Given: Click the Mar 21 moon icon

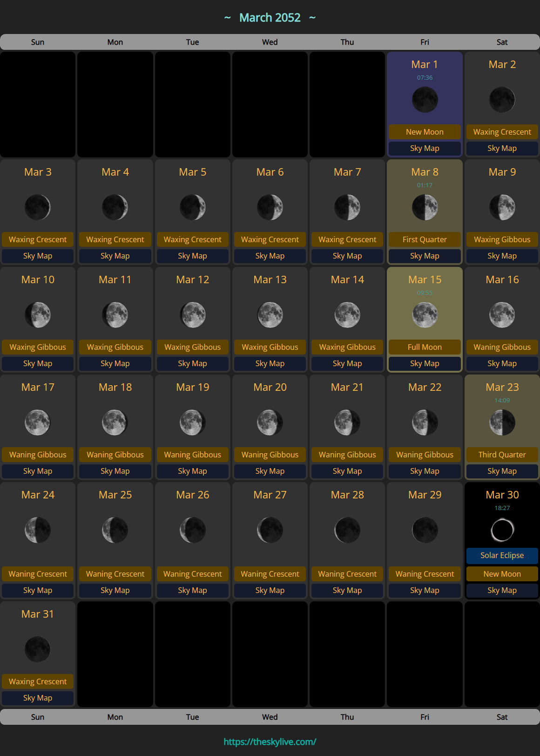Looking at the screenshot, I should (x=347, y=422).
